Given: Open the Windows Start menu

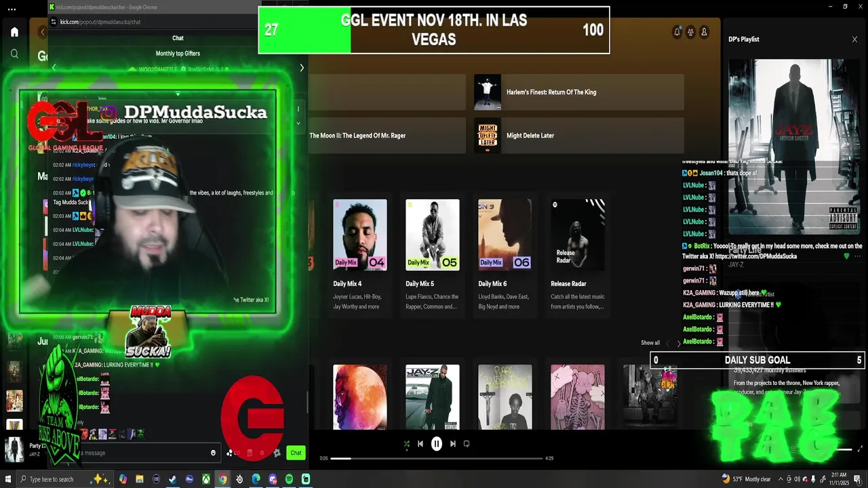Looking at the screenshot, I should [9, 479].
